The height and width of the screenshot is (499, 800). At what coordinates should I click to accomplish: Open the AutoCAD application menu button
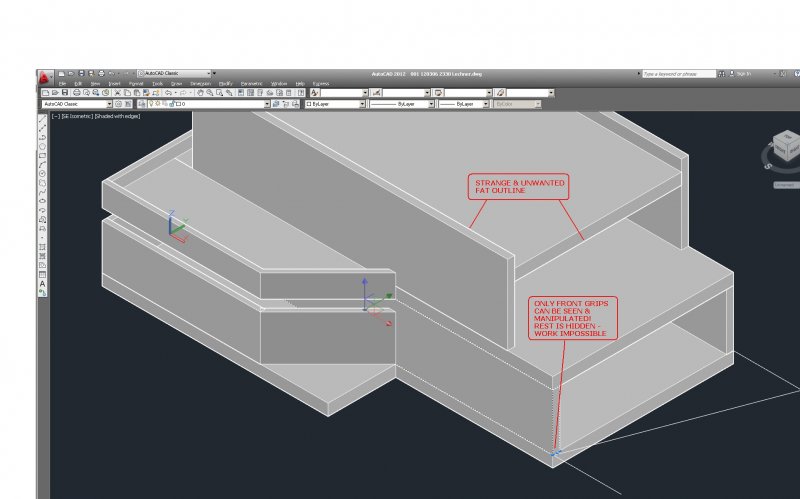click(44, 78)
